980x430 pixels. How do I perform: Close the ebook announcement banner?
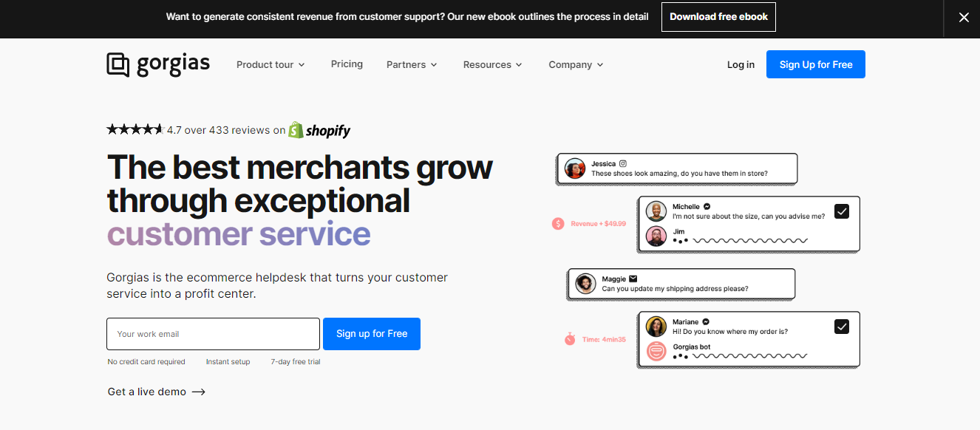pos(964,18)
